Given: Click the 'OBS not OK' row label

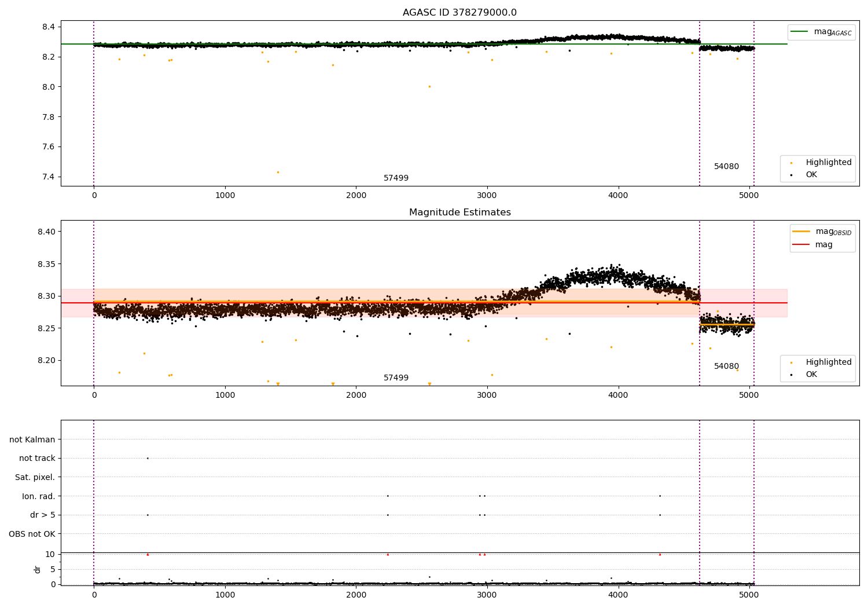Looking at the screenshot, I should tap(32, 534).
